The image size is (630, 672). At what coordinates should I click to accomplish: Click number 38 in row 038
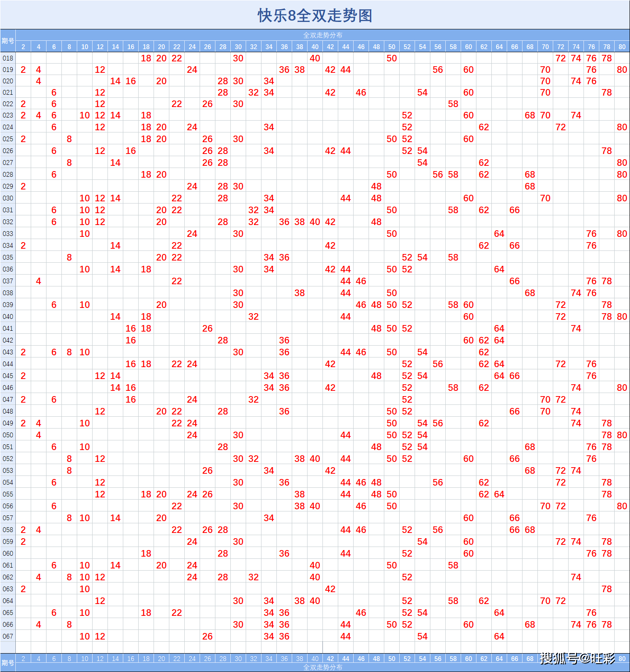[x=300, y=293]
